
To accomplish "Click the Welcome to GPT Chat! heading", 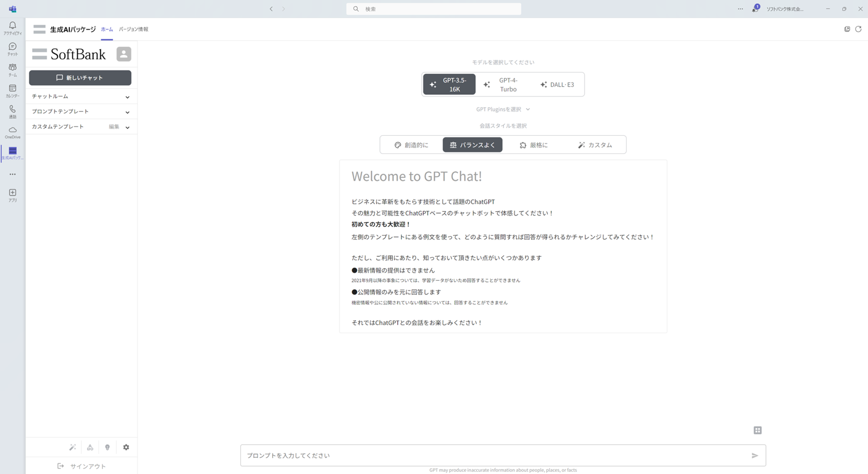I will (x=416, y=176).
